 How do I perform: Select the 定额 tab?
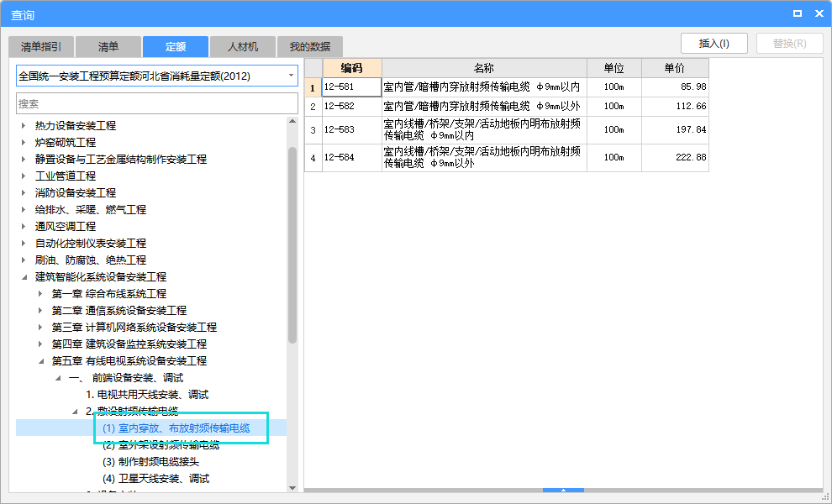click(x=176, y=47)
